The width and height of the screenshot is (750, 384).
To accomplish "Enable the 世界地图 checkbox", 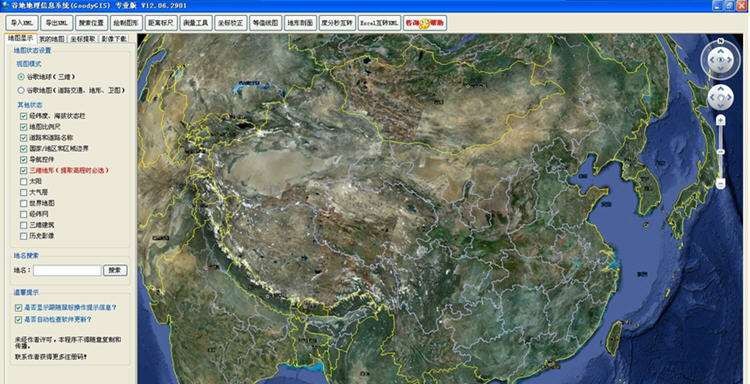I will (23, 203).
